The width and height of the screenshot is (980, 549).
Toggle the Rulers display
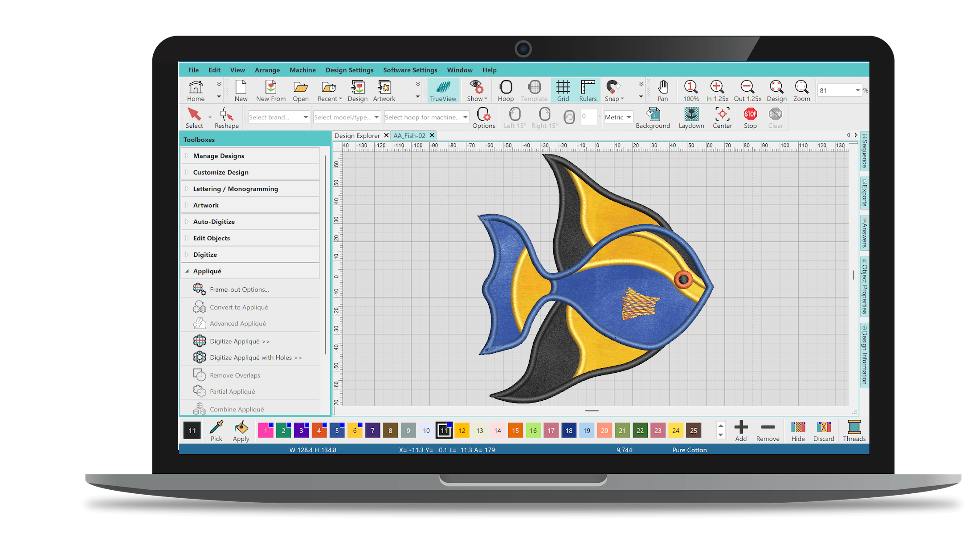588,91
